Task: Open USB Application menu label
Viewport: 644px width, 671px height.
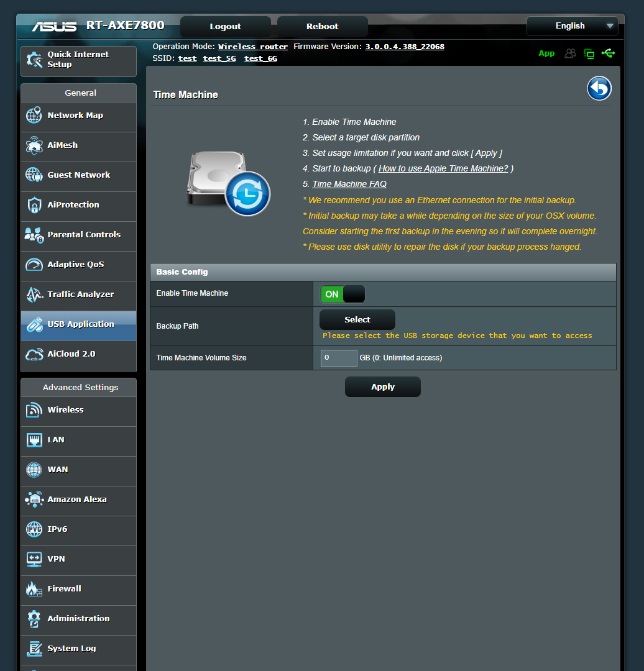Action: pos(81,324)
